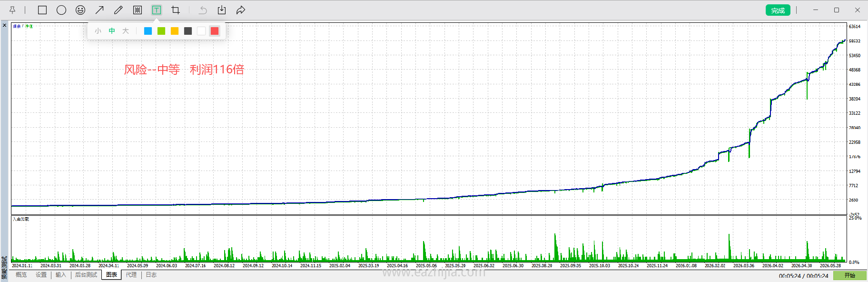Toggle the text annotation tool
The height and width of the screenshot is (282, 868).
tap(157, 10)
